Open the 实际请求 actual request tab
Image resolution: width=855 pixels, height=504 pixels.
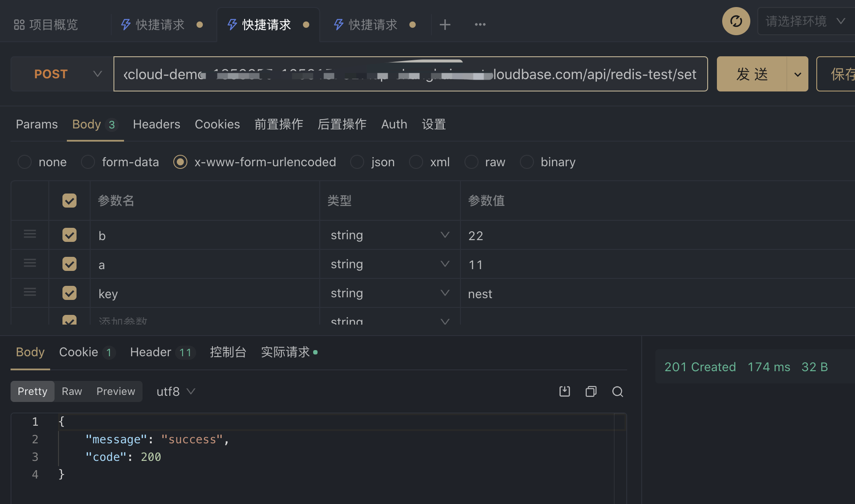(x=289, y=352)
